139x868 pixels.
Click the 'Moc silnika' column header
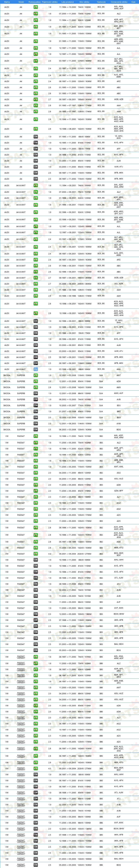(84, 2)
